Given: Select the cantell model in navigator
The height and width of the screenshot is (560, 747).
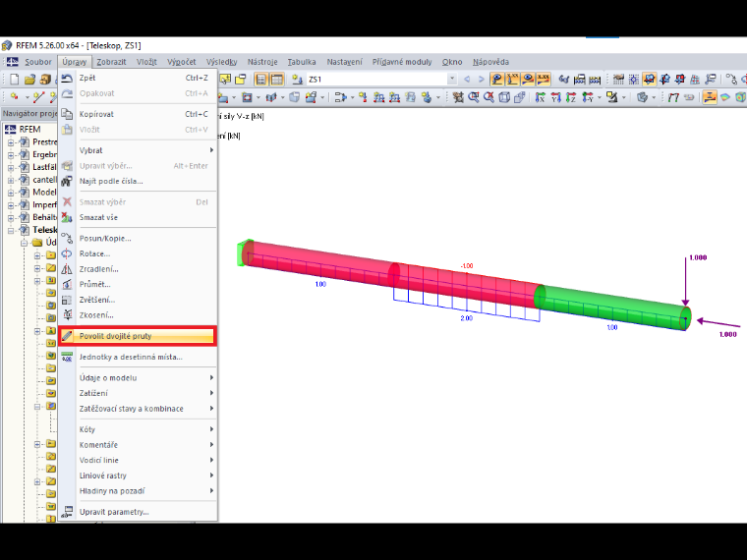Looking at the screenshot, I should click(44, 180).
